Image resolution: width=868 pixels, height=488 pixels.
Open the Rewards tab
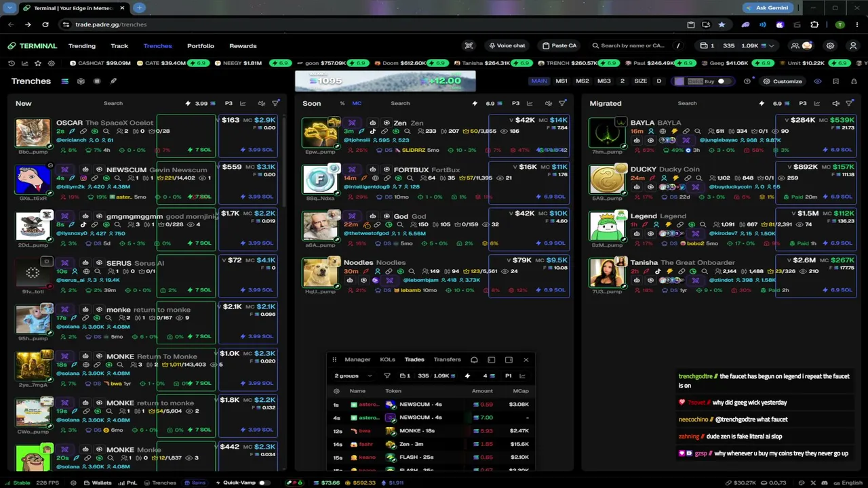243,46
